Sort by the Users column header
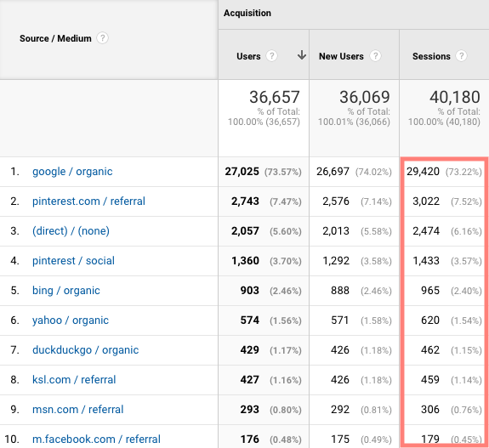This screenshot has height=448, width=489. point(248,56)
